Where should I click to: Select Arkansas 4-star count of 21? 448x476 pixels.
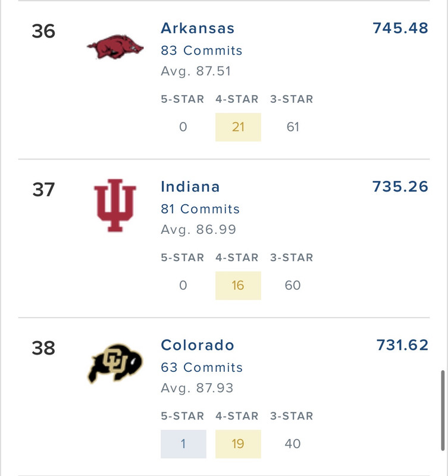coord(238,127)
